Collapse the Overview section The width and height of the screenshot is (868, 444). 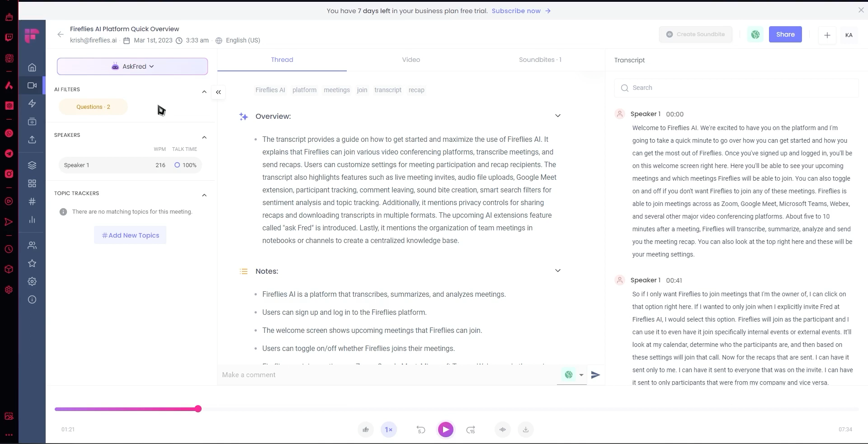558,116
